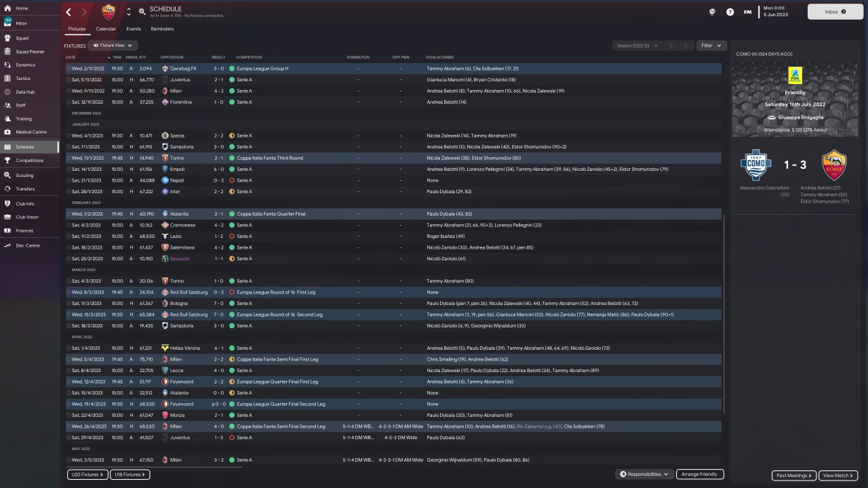868x488 pixels.
Task: Open the search magnifier icon
Action: coord(142,12)
